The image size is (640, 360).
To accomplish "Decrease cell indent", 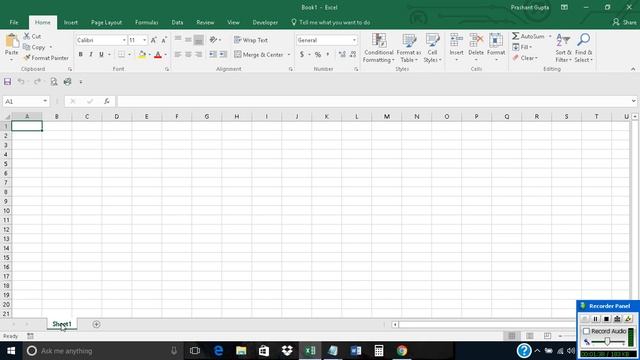I will point(213,54).
